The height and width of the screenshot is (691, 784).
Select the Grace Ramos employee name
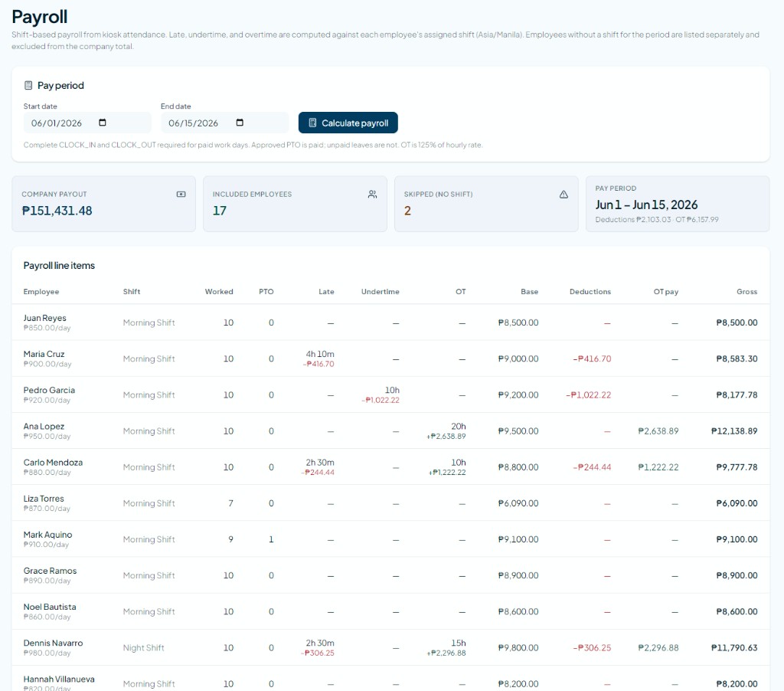pyautogui.click(x=50, y=571)
